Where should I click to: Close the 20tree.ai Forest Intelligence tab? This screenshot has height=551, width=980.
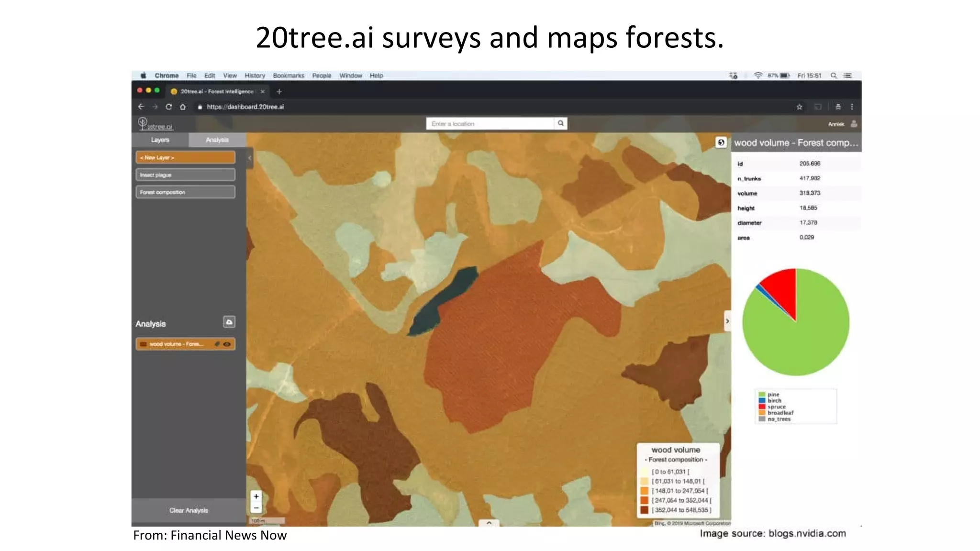[262, 91]
